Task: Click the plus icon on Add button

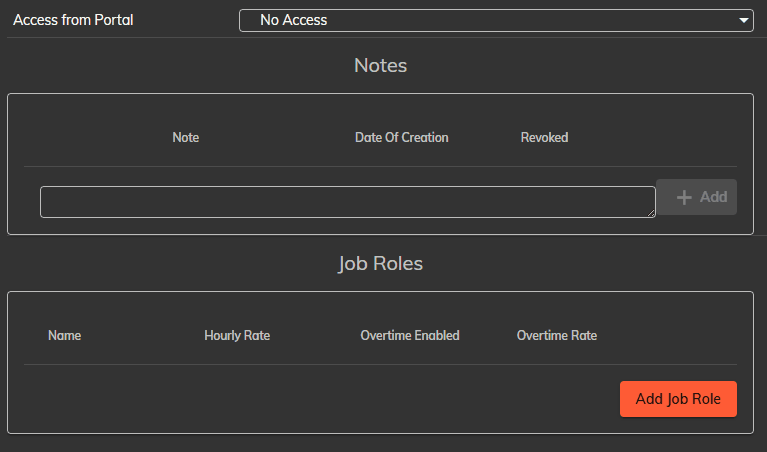Action: (x=685, y=197)
